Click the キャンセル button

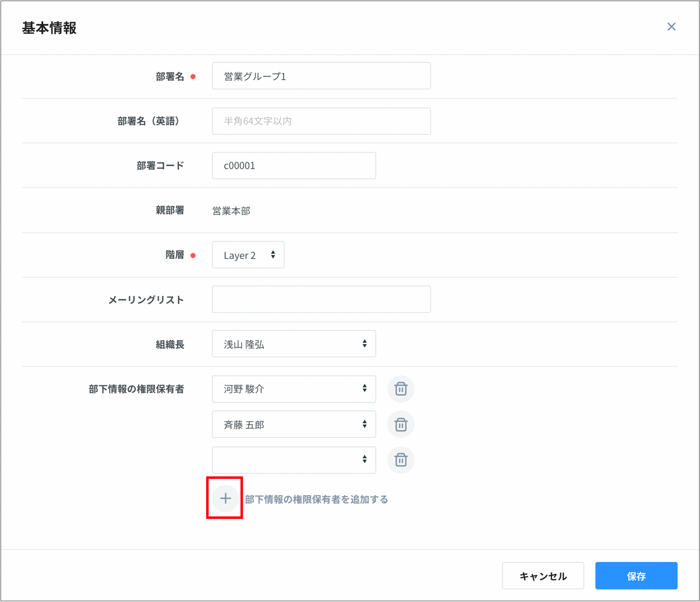(543, 576)
